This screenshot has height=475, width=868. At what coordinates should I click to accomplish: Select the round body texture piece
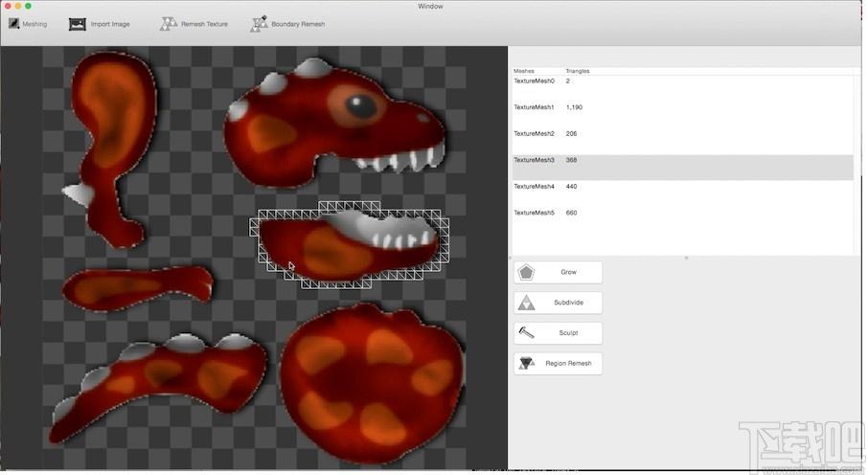coord(373,382)
